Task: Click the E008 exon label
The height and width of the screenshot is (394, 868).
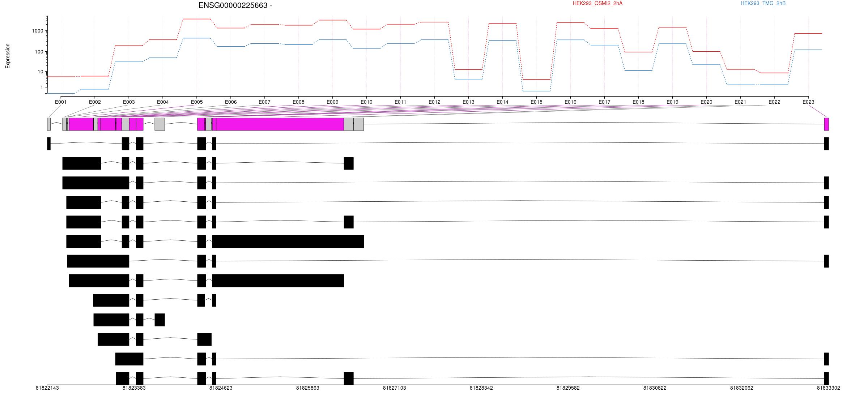Action: point(298,102)
